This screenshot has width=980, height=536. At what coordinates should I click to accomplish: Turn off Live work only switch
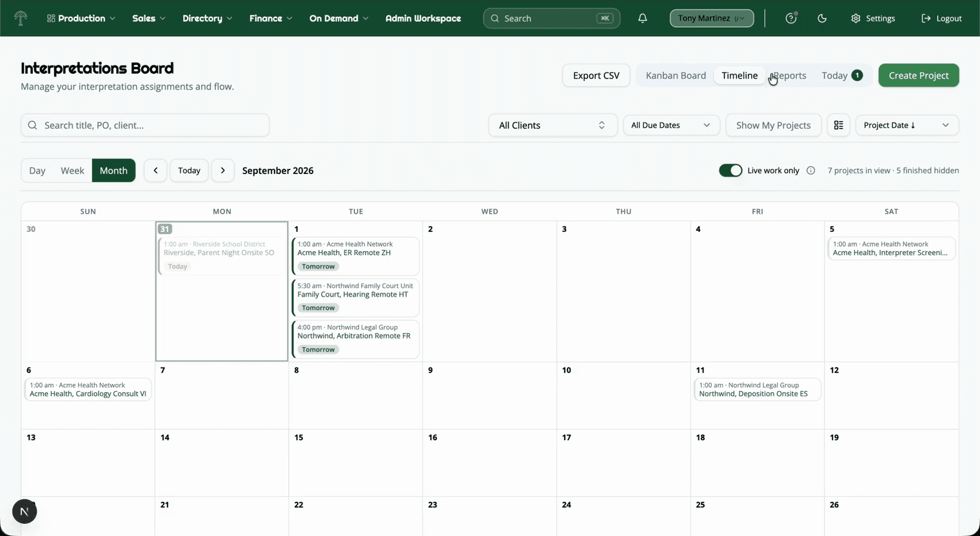pyautogui.click(x=730, y=171)
